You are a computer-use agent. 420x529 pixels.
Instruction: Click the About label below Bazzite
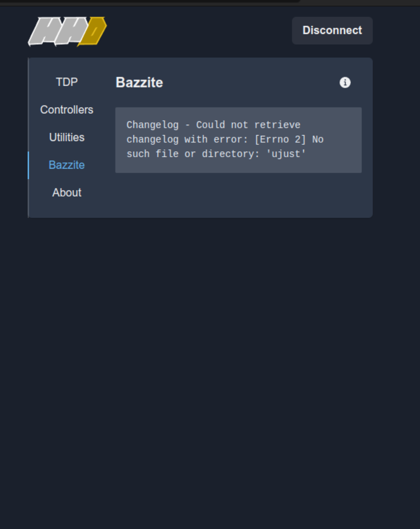(66, 192)
